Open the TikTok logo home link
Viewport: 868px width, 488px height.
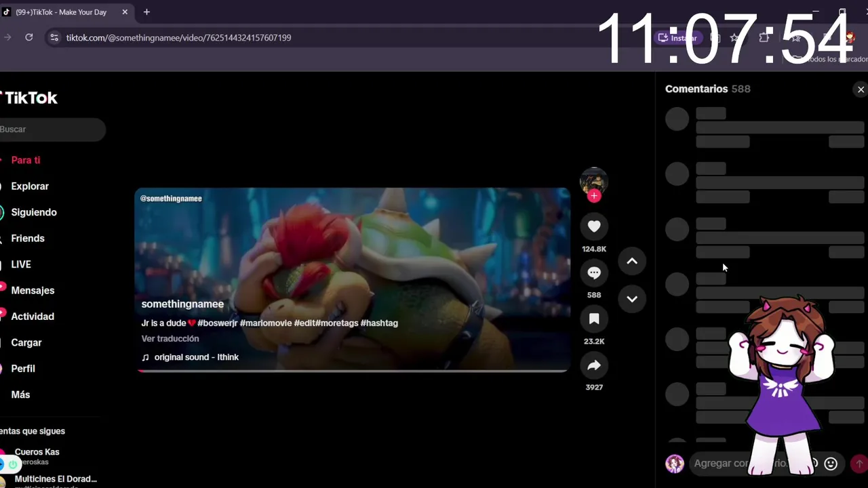click(29, 98)
